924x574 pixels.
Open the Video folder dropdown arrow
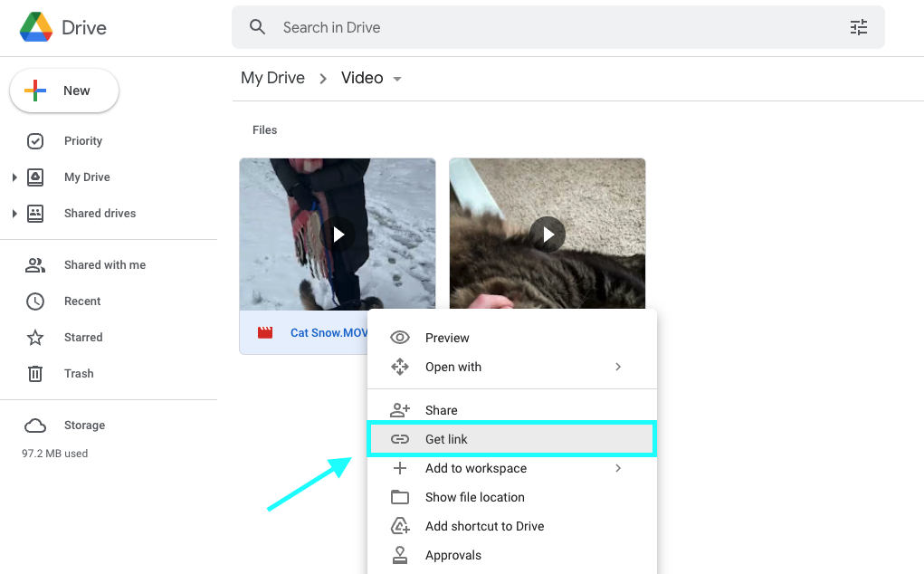tap(396, 79)
